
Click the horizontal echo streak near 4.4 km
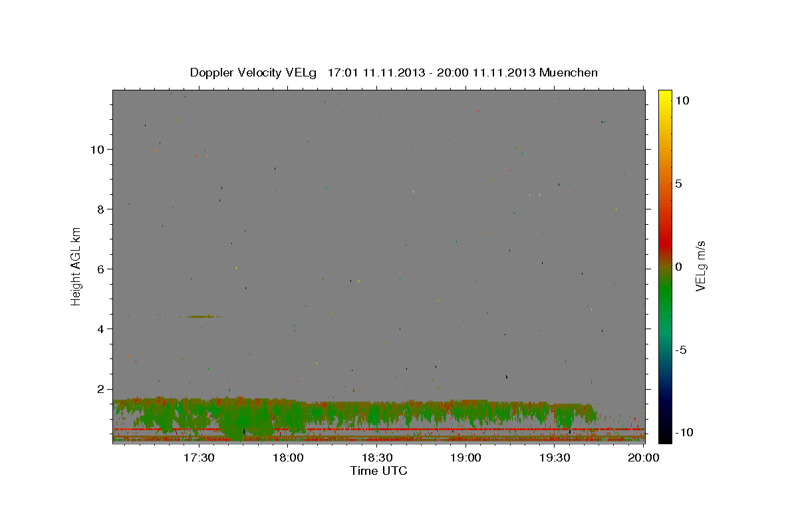click(x=205, y=317)
